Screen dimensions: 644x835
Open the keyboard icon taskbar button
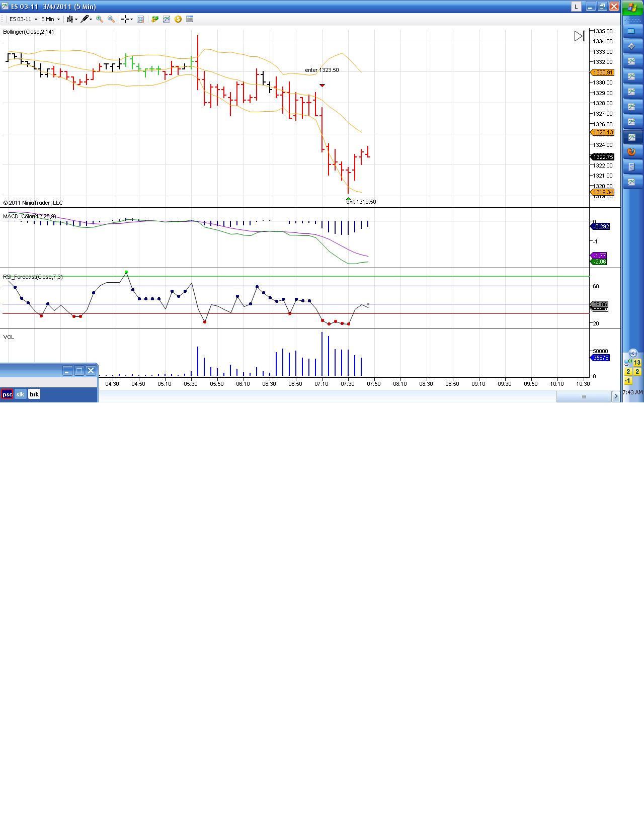[632, 31]
